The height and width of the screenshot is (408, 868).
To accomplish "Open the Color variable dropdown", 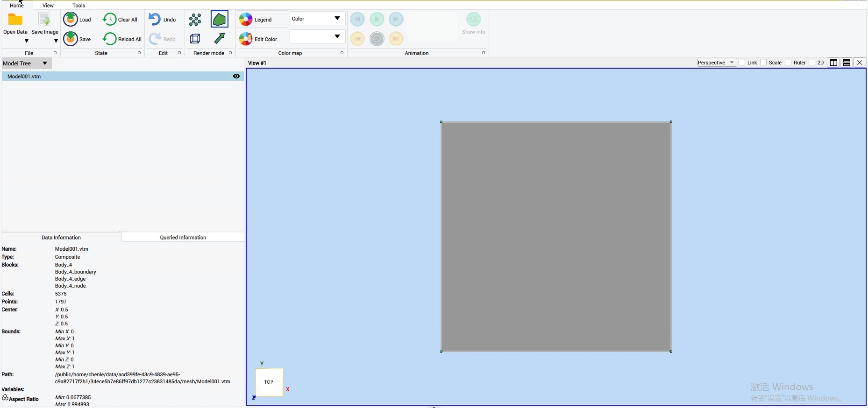I will click(x=317, y=19).
